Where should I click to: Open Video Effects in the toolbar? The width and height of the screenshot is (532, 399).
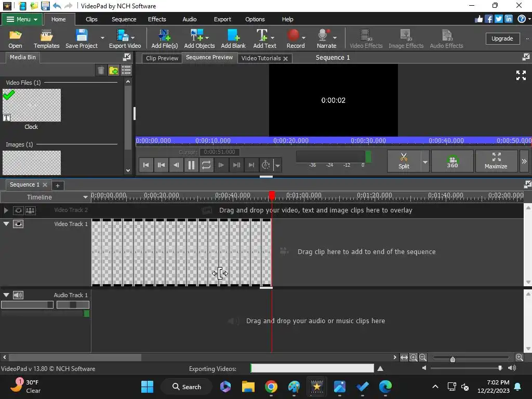(x=366, y=38)
